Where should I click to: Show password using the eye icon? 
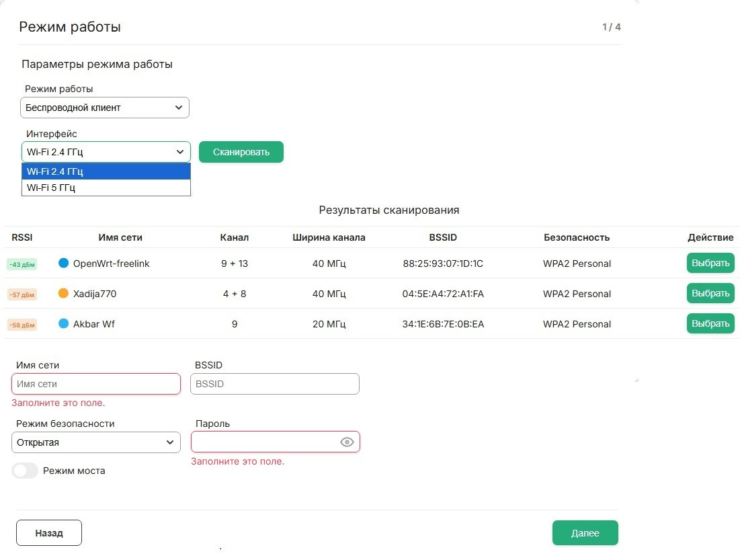(x=347, y=442)
